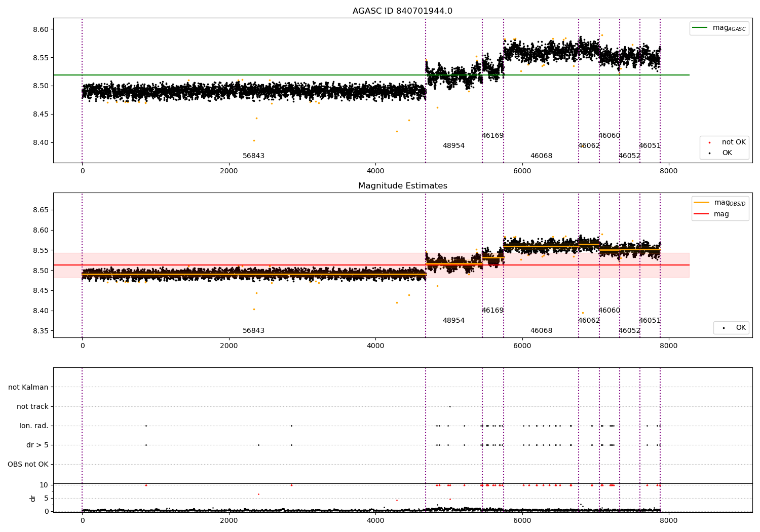The width and height of the screenshot is (760, 532).
Task: Click the 8000 x-tick under the top plot
Action: click(x=669, y=171)
